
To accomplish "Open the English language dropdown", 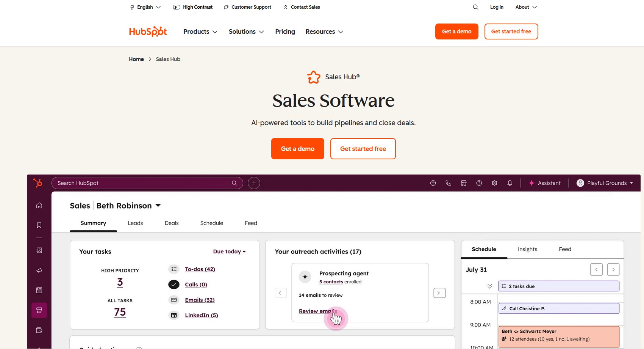I will [145, 7].
